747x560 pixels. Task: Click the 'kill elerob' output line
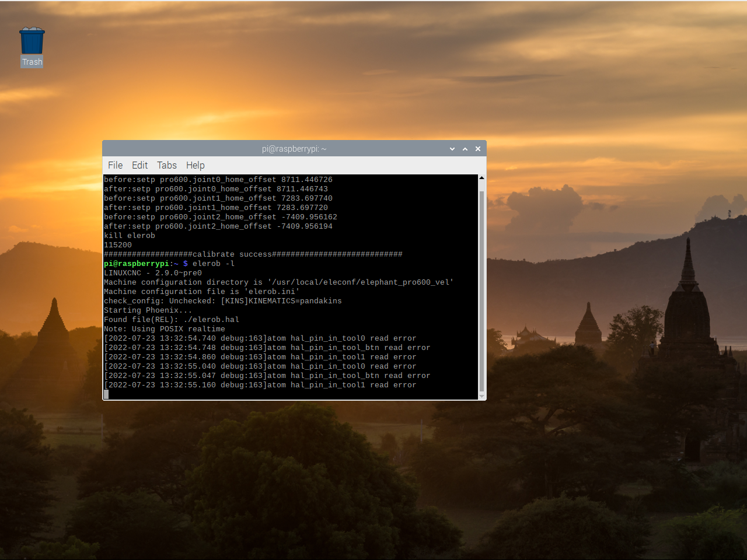(x=130, y=236)
